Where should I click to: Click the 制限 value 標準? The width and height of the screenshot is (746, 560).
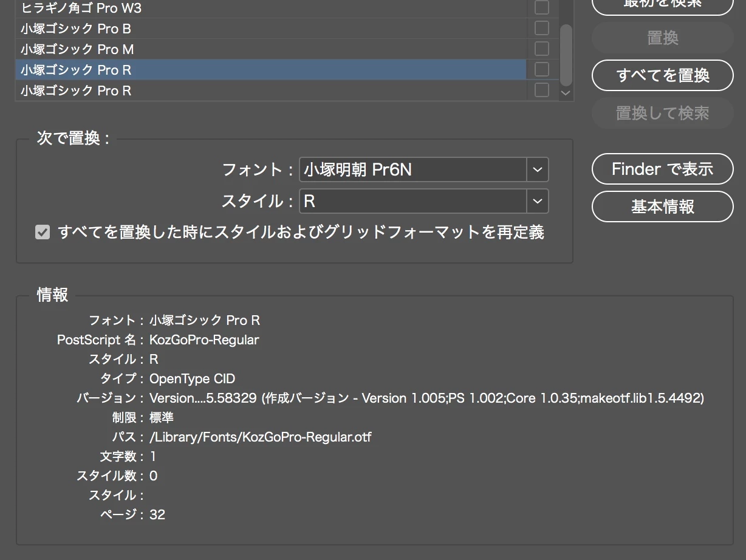tap(162, 417)
